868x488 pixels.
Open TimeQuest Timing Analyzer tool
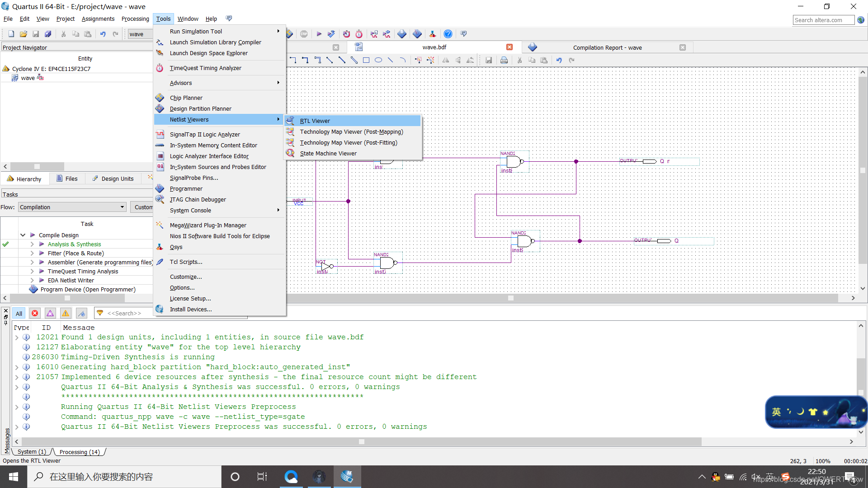tap(206, 68)
